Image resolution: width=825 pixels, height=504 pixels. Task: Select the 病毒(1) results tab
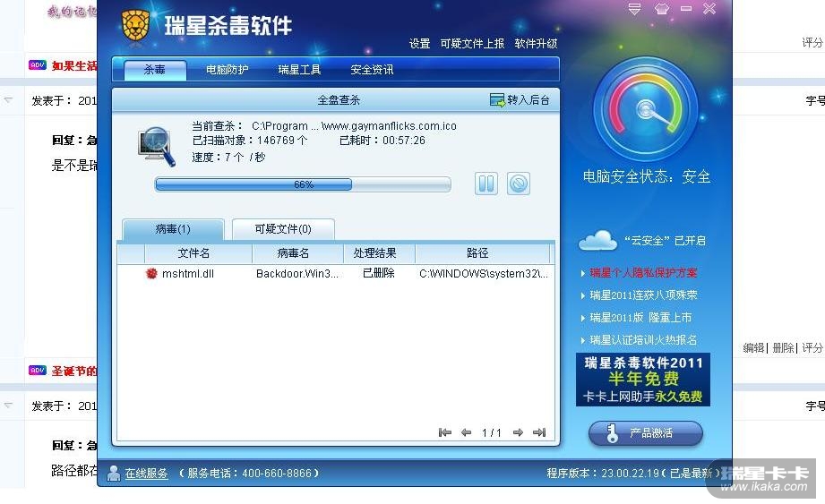(x=173, y=229)
